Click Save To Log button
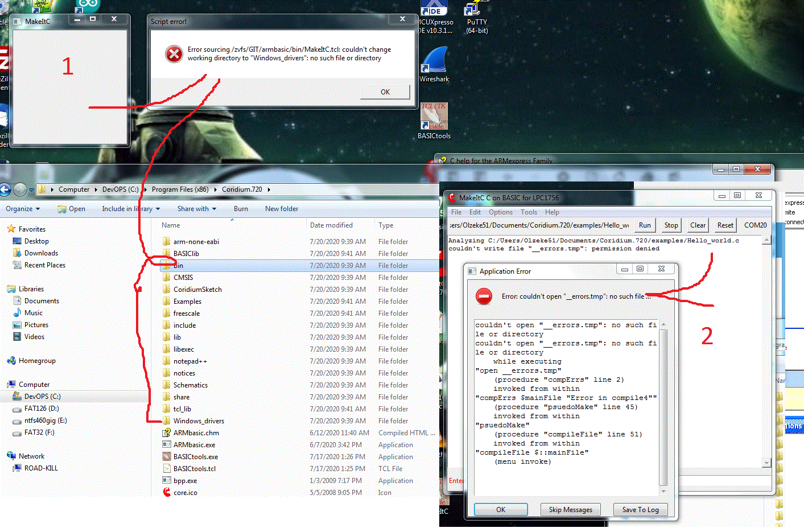The height and width of the screenshot is (532, 804). pyautogui.click(x=640, y=510)
